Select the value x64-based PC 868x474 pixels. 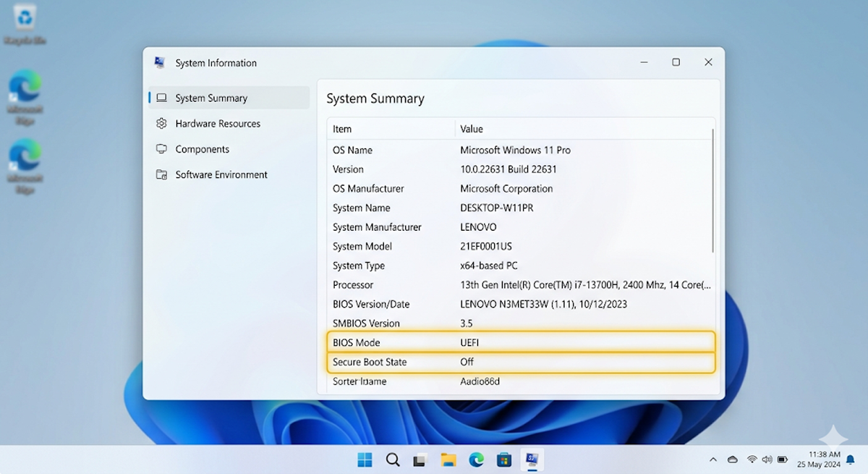[x=489, y=266]
